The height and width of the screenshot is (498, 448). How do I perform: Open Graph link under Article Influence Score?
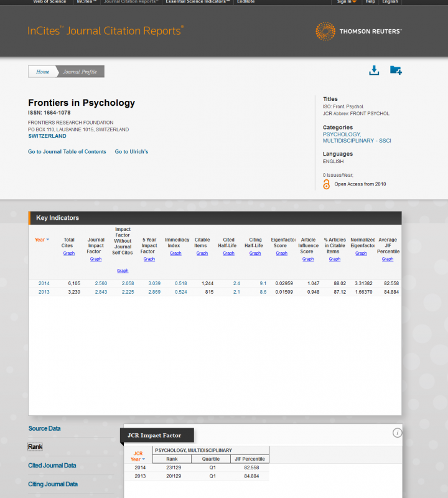click(308, 259)
